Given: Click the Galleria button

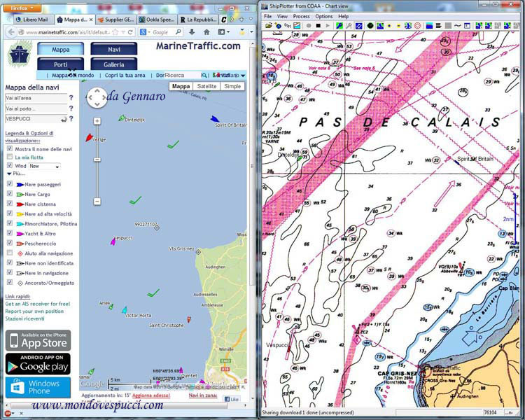Looking at the screenshot, I should point(114,64).
